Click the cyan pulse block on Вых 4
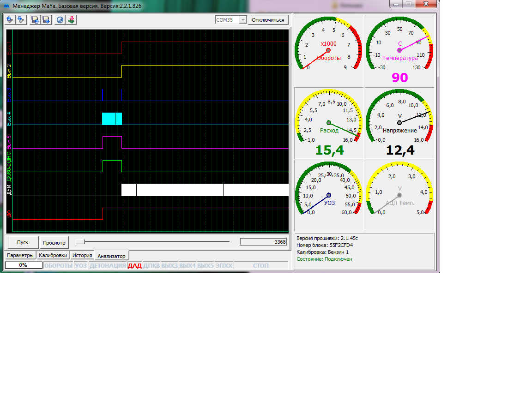This screenshot has height=402, width=532. [112, 119]
